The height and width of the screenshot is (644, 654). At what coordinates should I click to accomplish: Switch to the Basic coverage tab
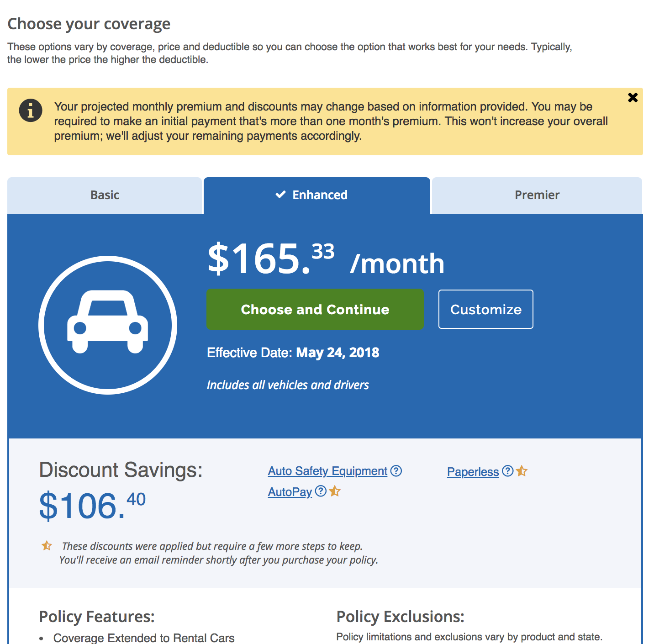click(105, 195)
